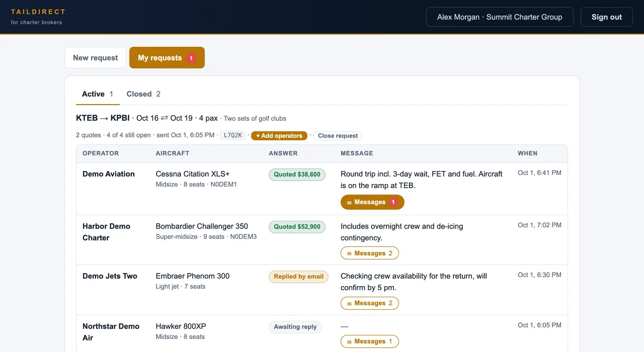Viewport: 644px width, 352px height.
Task: Click the Sign out button
Action: tap(606, 17)
